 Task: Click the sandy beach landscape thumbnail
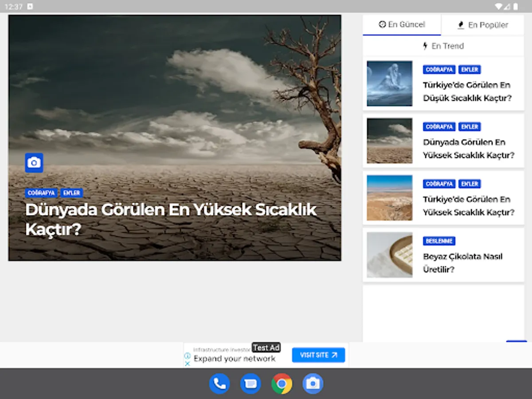(390, 198)
